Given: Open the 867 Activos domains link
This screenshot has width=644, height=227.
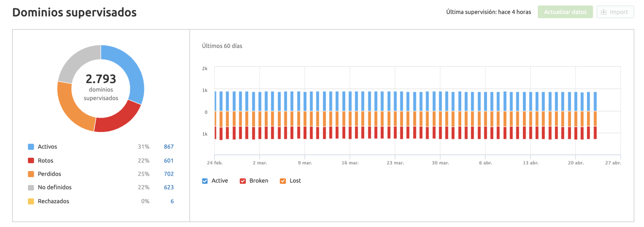Looking at the screenshot, I should point(168,147).
